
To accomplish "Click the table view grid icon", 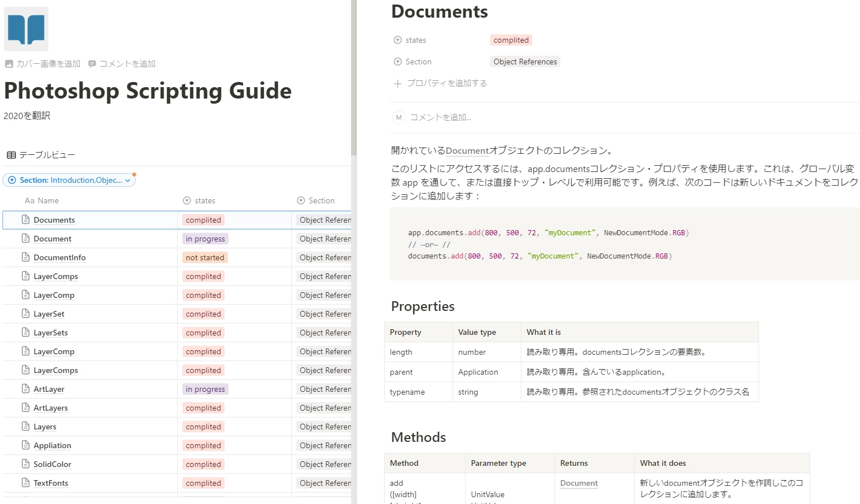I will coord(11,155).
